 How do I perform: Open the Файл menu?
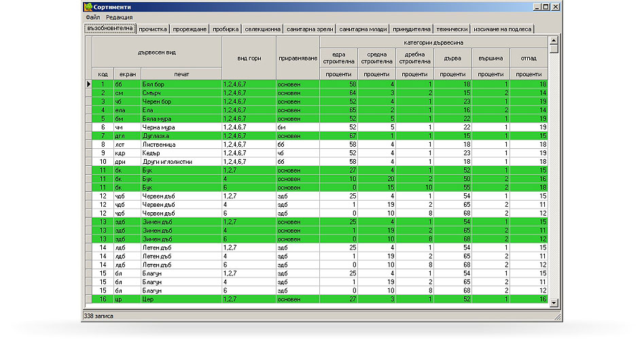(93, 17)
